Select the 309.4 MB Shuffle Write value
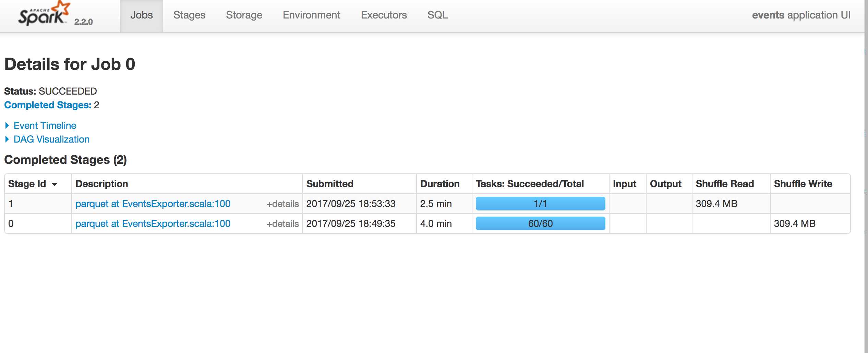The height and width of the screenshot is (353, 868). (795, 223)
